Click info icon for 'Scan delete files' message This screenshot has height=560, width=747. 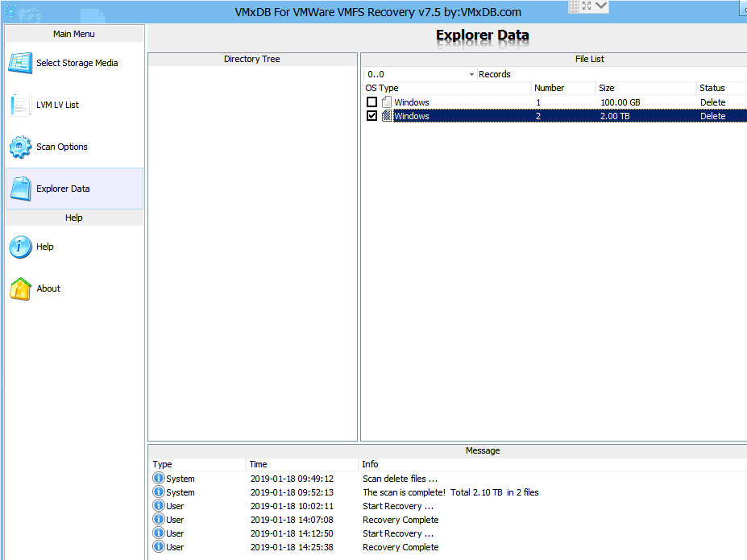pyautogui.click(x=159, y=478)
